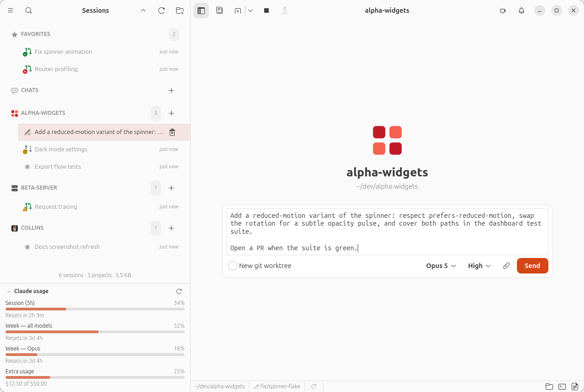Click the fix/spinner-flake branch indicator
This screenshot has width=584, height=392.
click(x=276, y=387)
